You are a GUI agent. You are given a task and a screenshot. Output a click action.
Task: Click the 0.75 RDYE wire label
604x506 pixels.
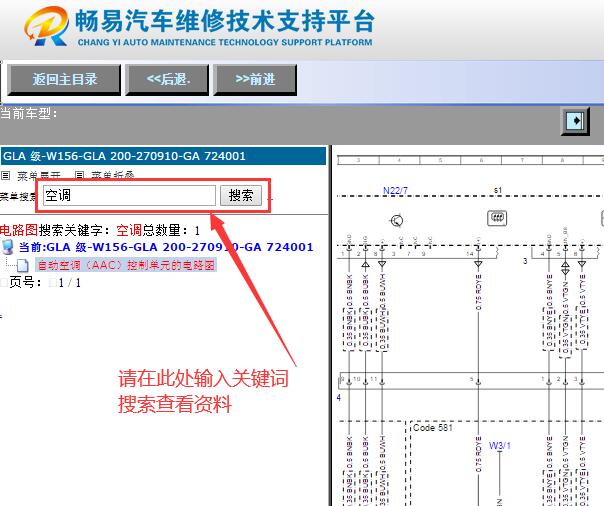click(478, 292)
